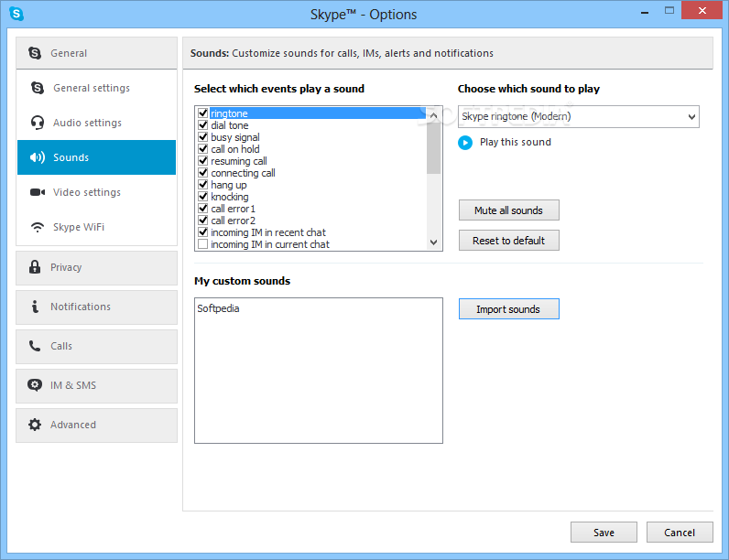Select the Sounds menu item
The width and height of the screenshot is (729, 560).
pos(97,157)
